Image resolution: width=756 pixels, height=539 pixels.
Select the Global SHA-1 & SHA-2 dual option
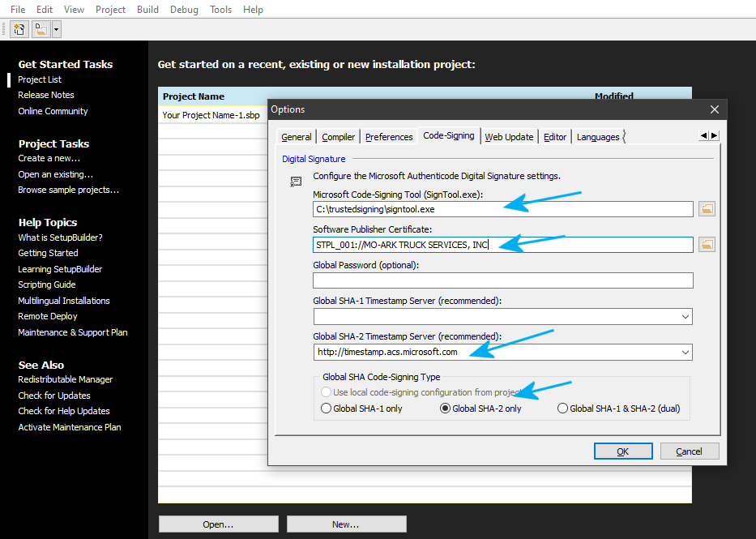click(562, 408)
